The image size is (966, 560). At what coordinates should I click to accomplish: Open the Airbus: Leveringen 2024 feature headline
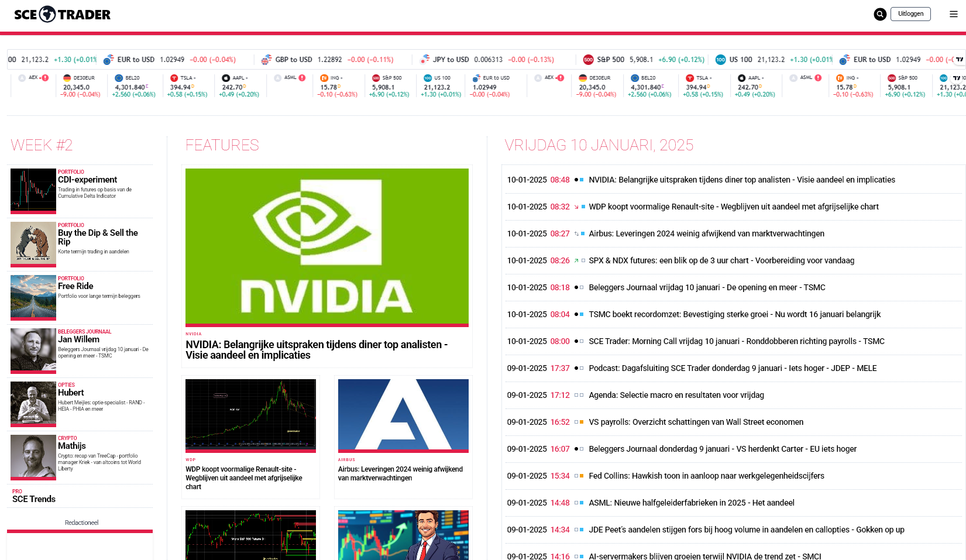click(400, 473)
